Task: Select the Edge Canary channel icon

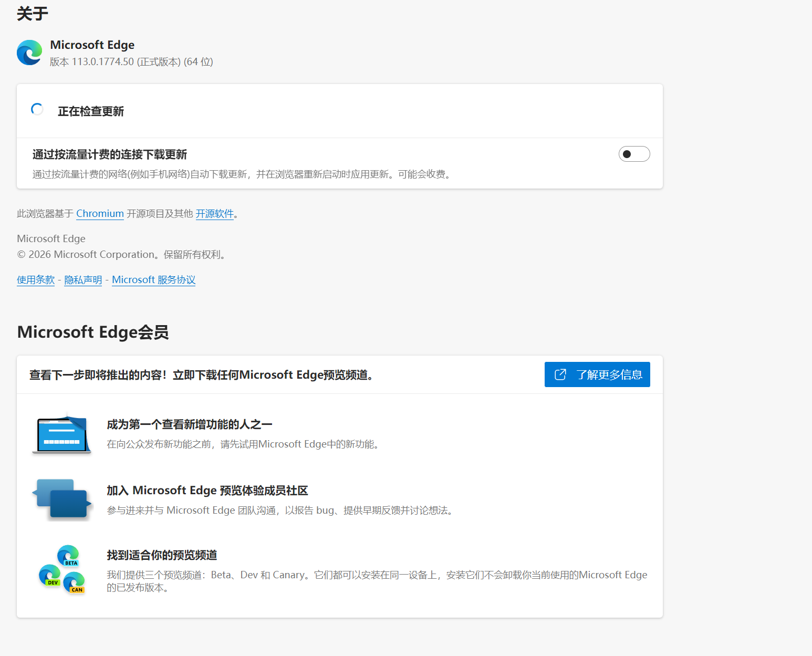Action: 75,581
